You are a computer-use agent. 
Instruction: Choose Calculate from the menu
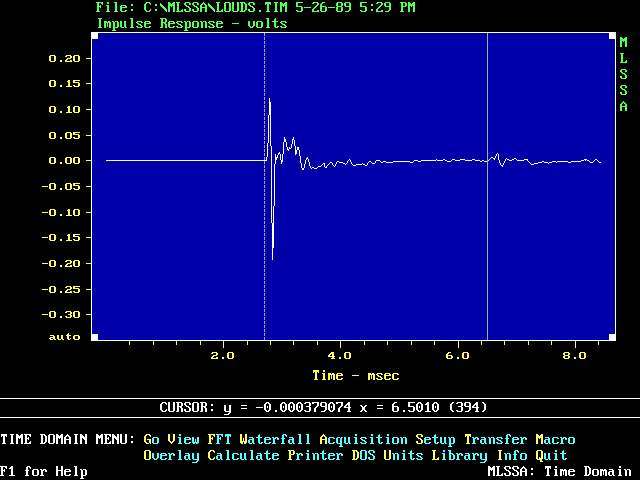243,456
